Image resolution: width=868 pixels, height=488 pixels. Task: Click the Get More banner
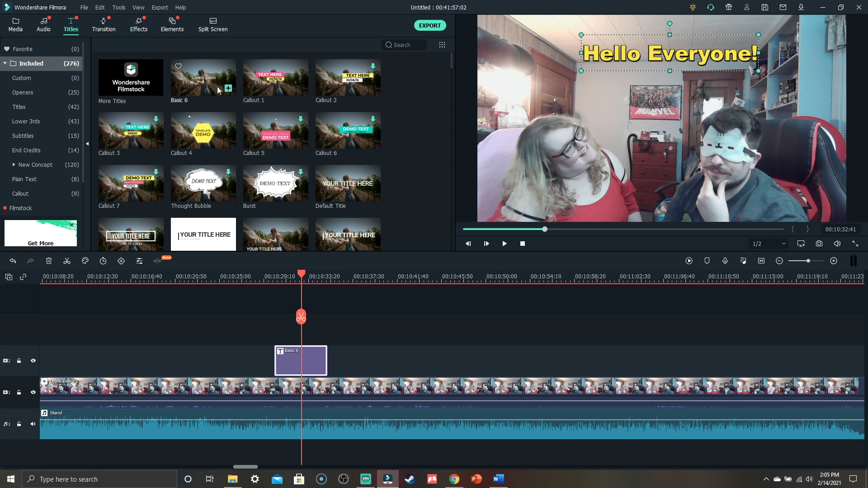41,233
